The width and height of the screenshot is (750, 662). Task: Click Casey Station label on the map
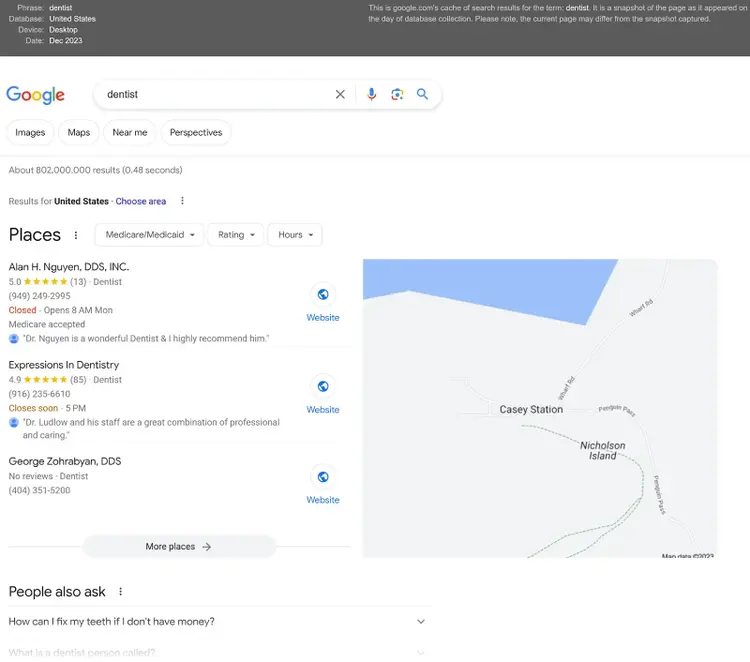(x=531, y=409)
